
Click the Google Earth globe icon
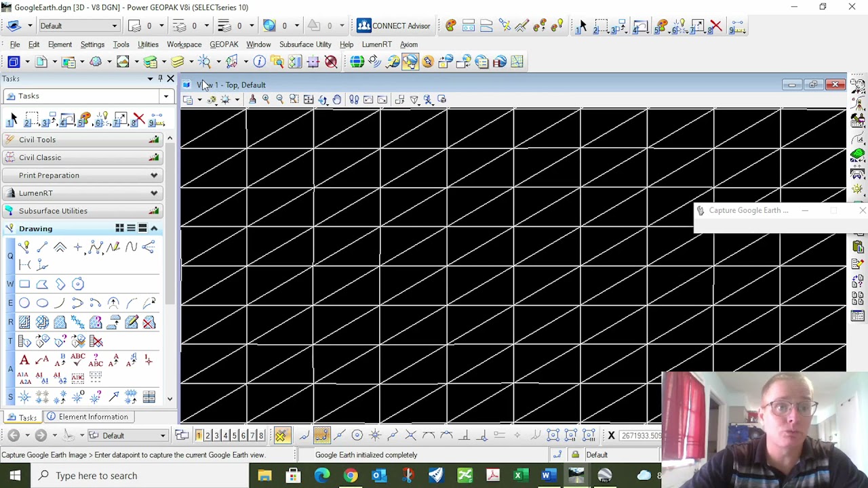[x=357, y=62]
